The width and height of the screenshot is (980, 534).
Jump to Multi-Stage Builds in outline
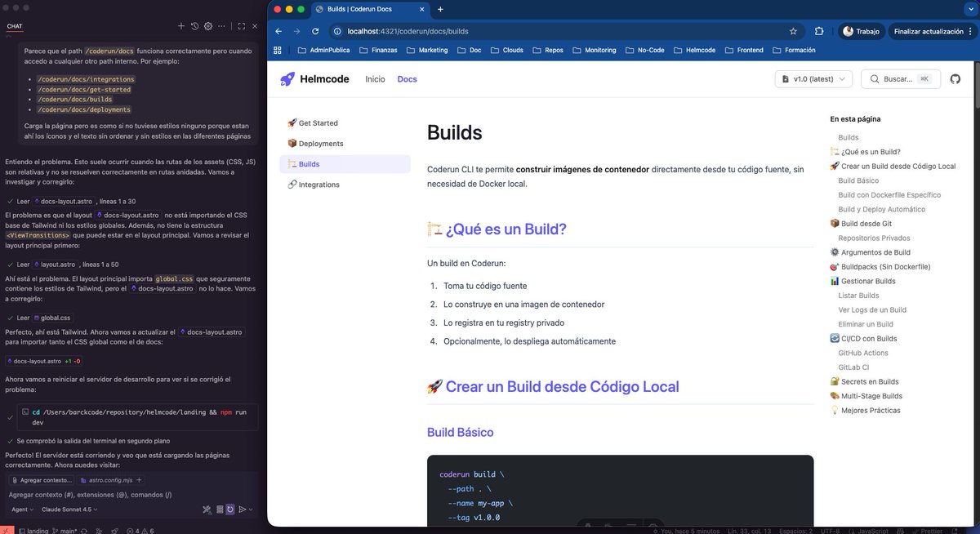(x=866, y=396)
